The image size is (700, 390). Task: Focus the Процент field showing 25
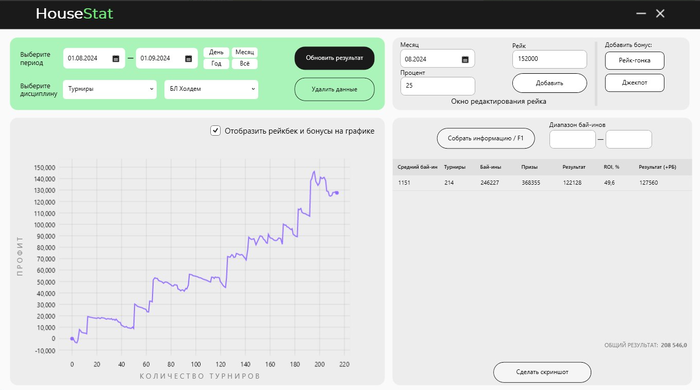click(438, 86)
